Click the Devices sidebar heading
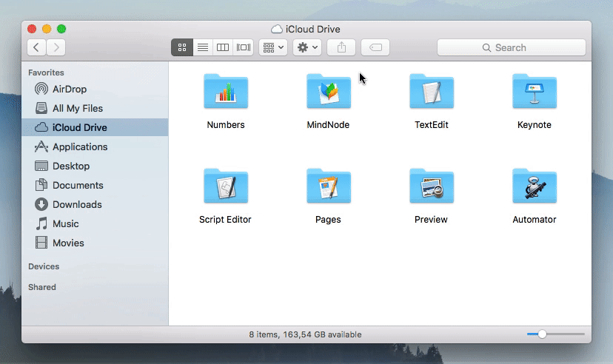 (44, 266)
